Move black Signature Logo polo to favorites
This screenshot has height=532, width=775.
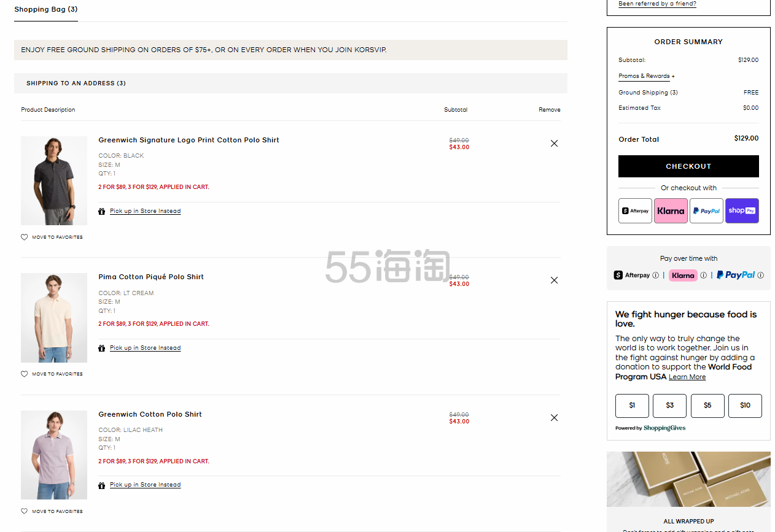pos(57,237)
